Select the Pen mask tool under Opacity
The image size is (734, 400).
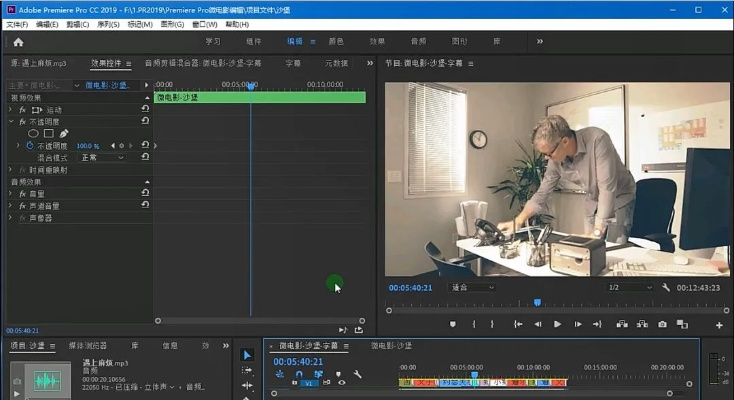coord(64,133)
